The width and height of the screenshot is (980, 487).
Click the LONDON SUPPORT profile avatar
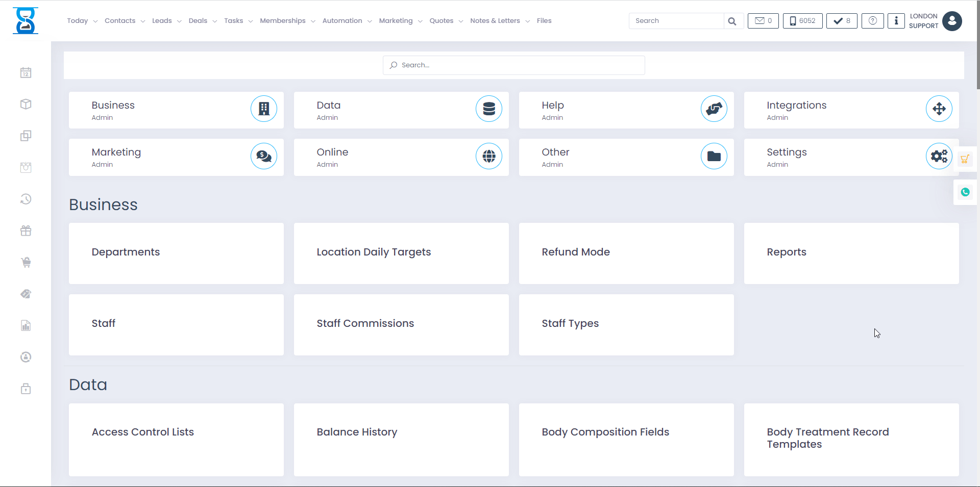click(952, 21)
